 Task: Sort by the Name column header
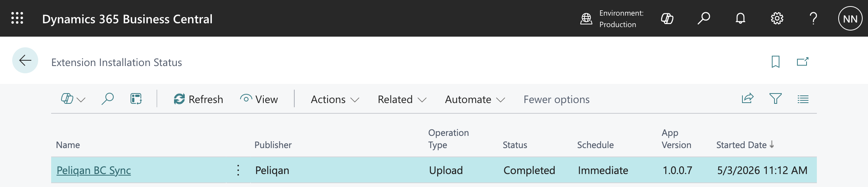(x=68, y=145)
